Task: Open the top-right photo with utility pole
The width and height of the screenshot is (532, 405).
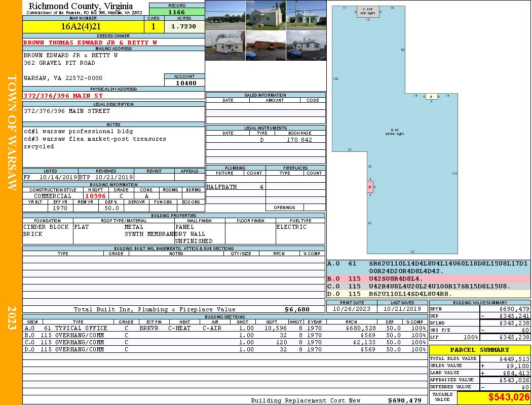Action: (306, 15)
